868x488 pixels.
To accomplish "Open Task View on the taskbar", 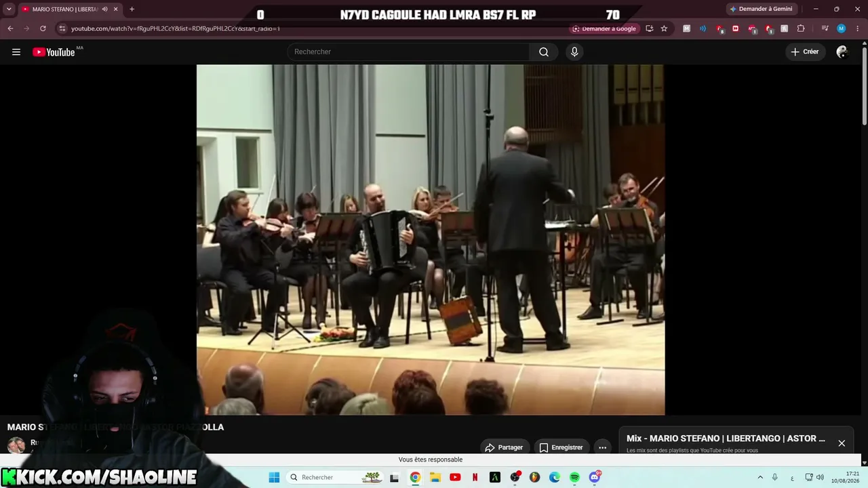I will (394, 477).
